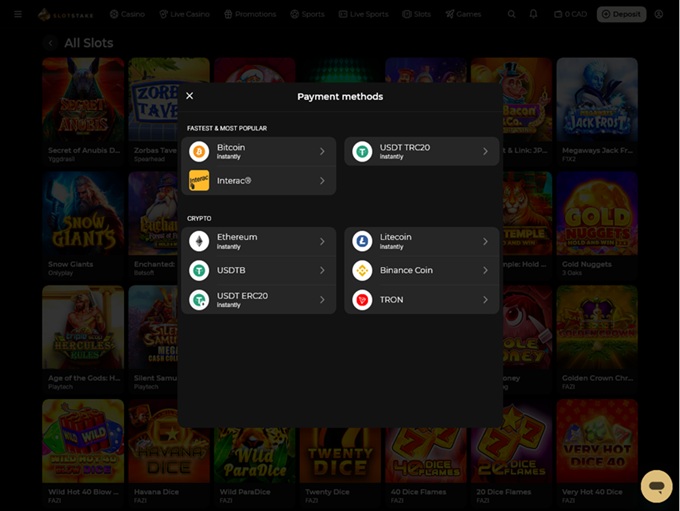
Task: Open Twenty Dice game thumbnail
Action: click(340, 455)
